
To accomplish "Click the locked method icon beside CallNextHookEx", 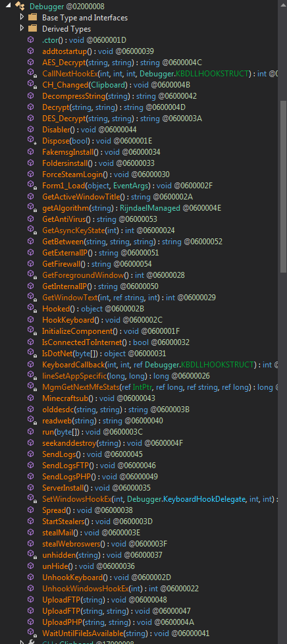I will coord(32,74).
